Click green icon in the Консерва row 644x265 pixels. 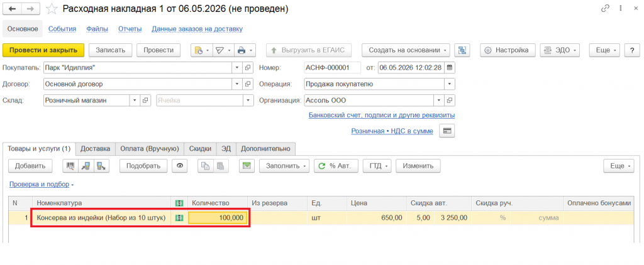(179, 219)
